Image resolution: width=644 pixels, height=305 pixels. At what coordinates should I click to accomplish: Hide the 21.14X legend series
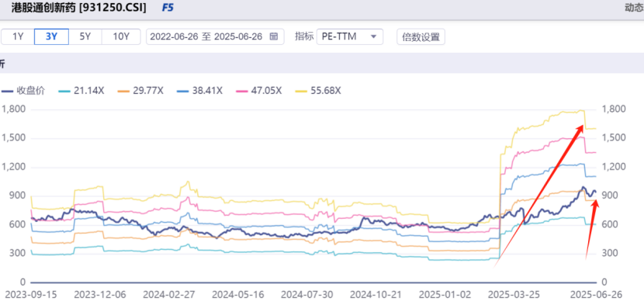[81, 91]
